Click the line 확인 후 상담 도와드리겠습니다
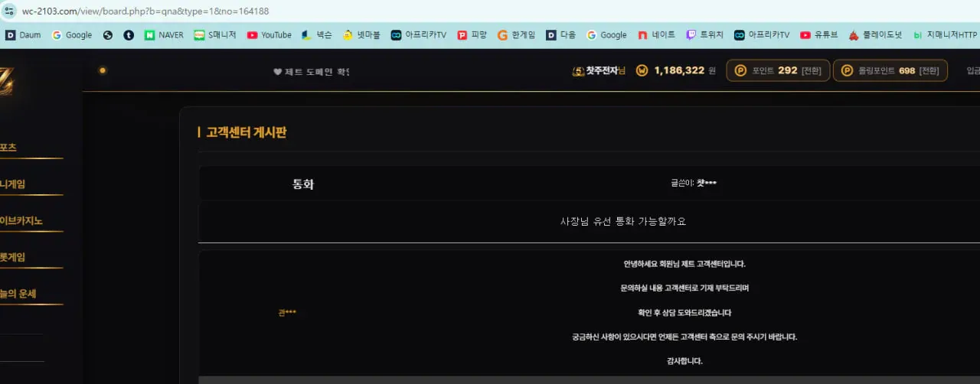980x384 pixels. click(x=684, y=313)
